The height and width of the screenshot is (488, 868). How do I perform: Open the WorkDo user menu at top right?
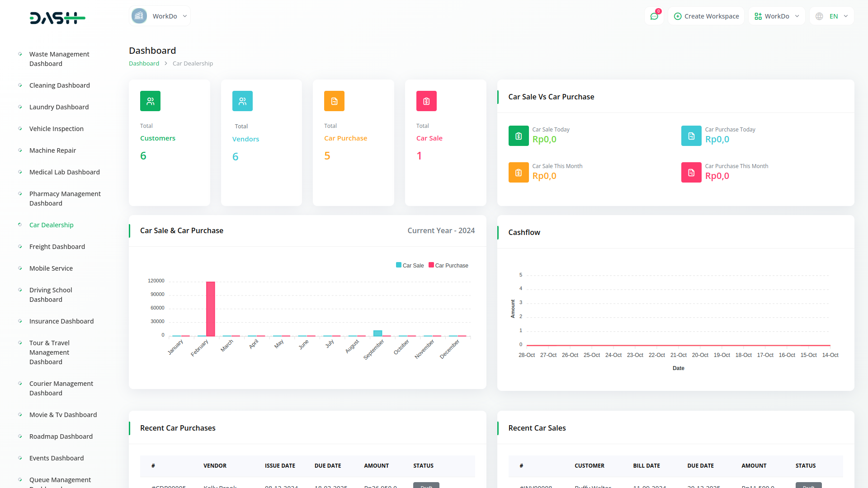pos(777,16)
